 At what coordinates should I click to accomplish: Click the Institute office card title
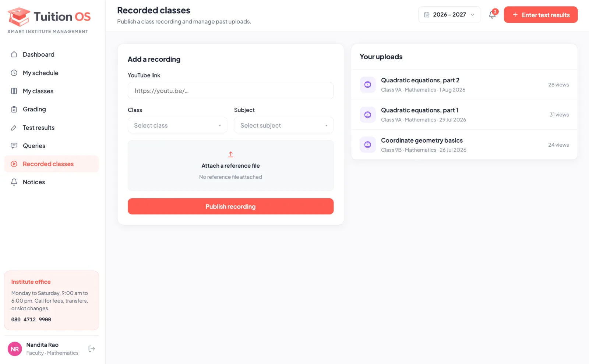31,282
